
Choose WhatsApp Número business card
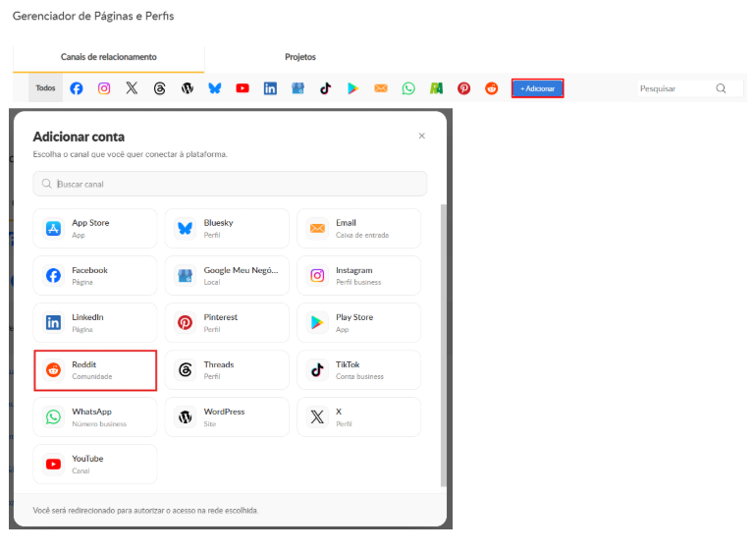[x=95, y=416]
